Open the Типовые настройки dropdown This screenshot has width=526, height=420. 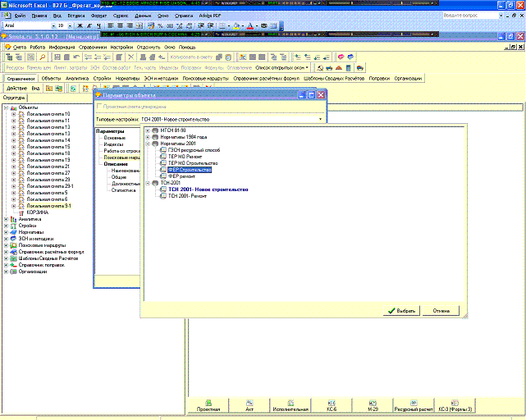pyautogui.click(x=321, y=119)
